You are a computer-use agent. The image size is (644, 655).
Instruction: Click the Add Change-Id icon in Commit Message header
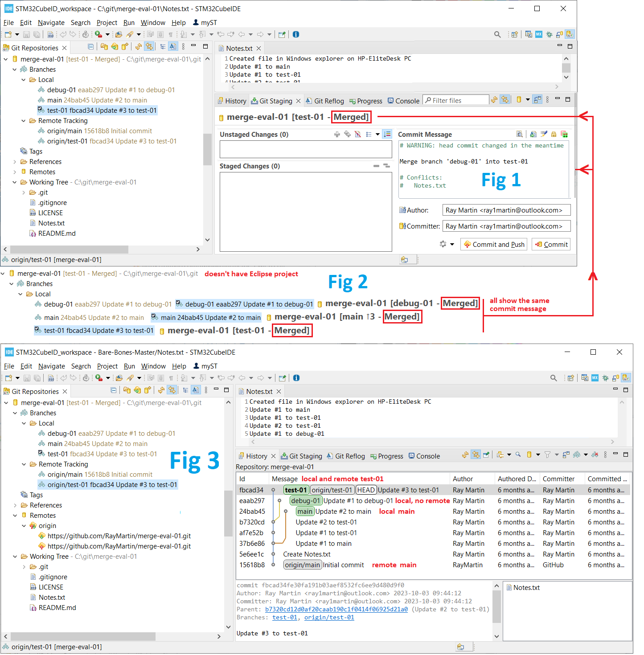pos(564,134)
